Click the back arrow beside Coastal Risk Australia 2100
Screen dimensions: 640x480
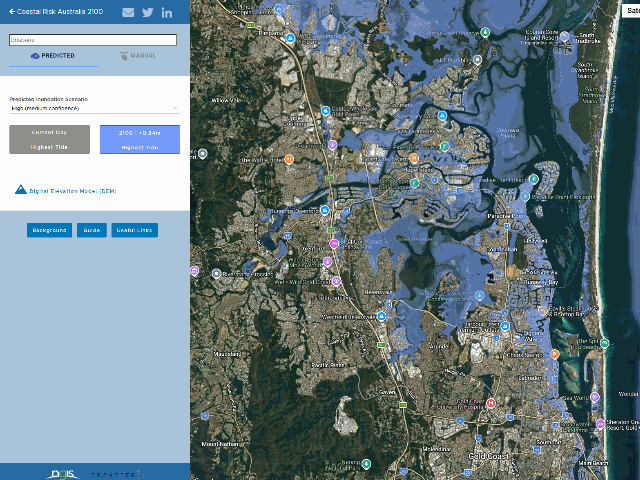pos(12,11)
